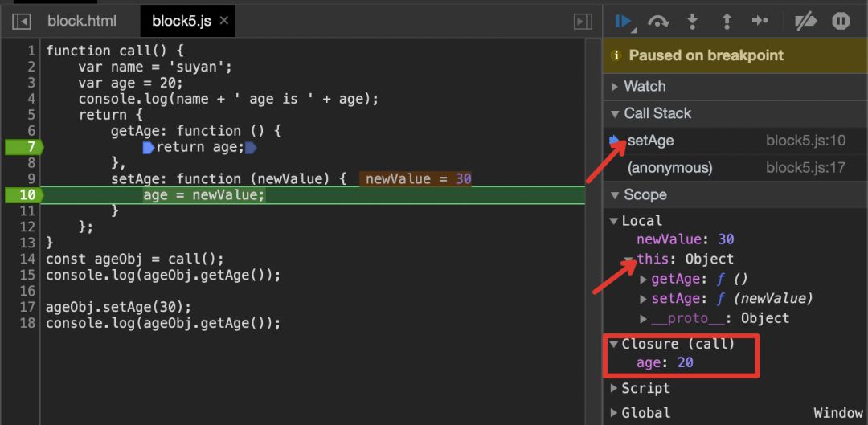Click block5.js:17 source link

pos(805,168)
